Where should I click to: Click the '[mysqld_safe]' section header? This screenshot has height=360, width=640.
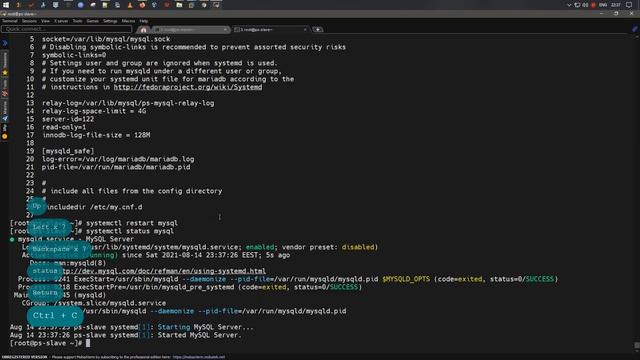point(68,151)
